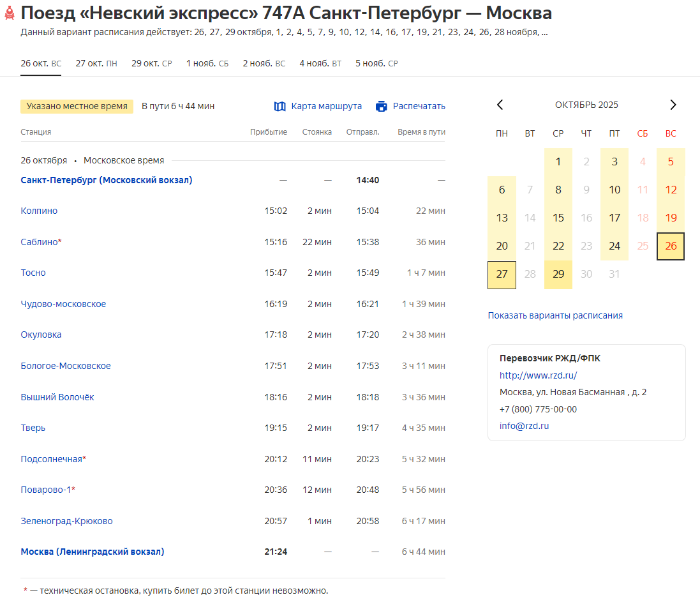This screenshot has width=700, height=602.
Task: Open the Тверь station page
Action: pyautogui.click(x=33, y=428)
